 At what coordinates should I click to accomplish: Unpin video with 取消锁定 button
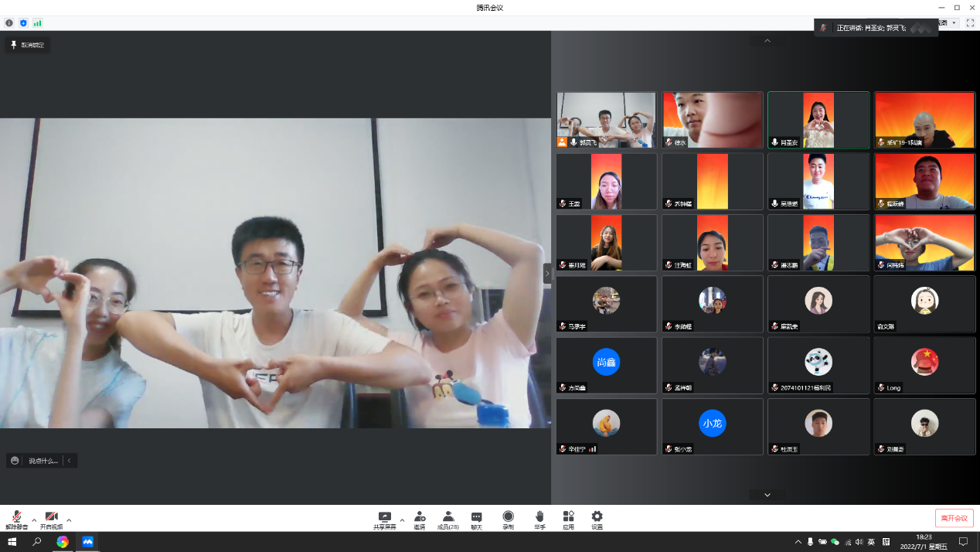pyautogui.click(x=27, y=45)
